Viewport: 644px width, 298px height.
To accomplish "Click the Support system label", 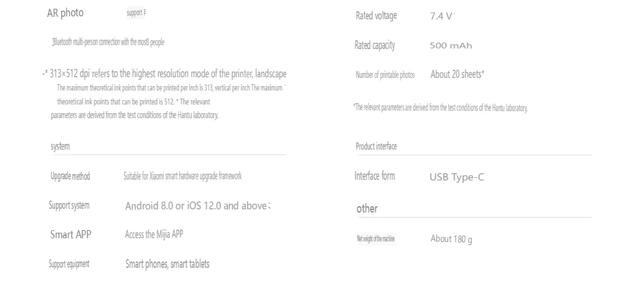I will 69,205.
